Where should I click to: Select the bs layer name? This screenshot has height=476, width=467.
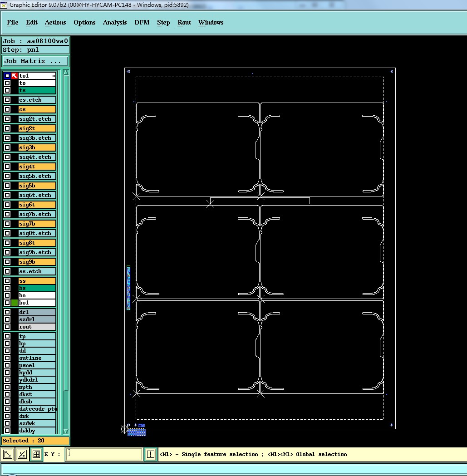[37, 288]
